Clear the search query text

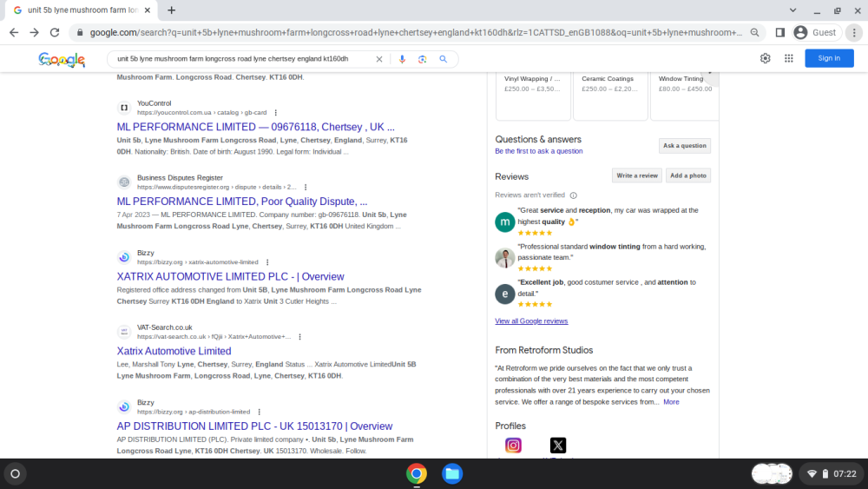pos(379,59)
